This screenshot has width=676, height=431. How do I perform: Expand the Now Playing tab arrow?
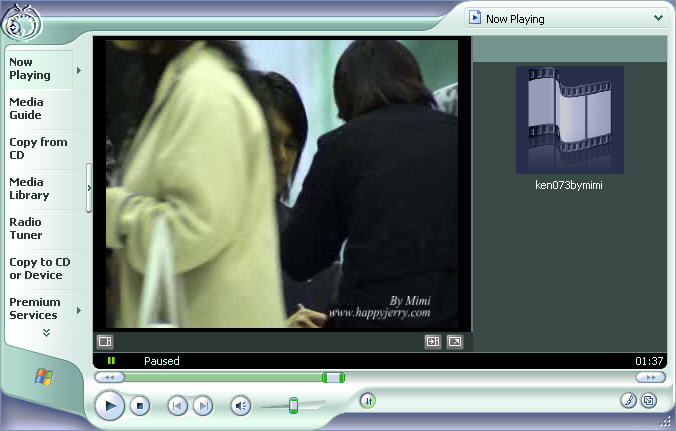[79, 70]
